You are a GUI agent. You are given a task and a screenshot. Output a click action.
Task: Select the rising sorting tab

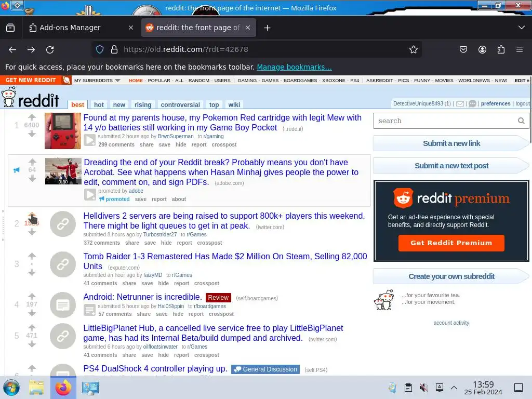pyautogui.click(x=143, y=105)
